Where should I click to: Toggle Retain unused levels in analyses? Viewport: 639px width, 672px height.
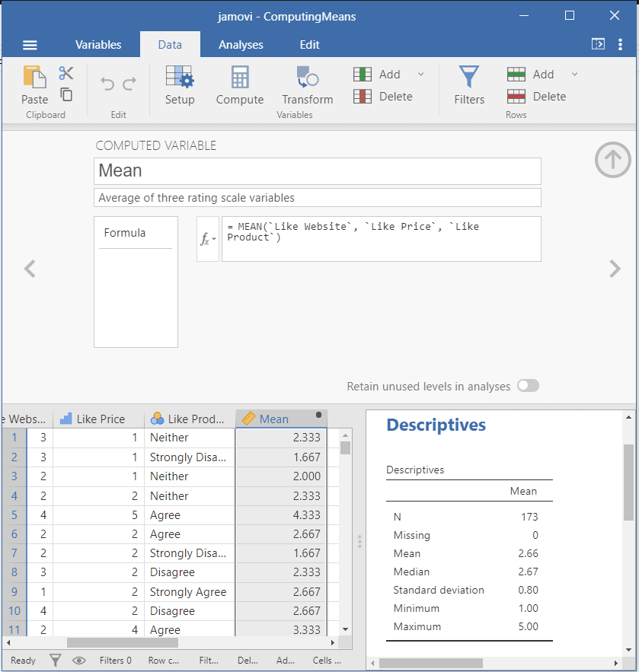click(x=528, y=386)
